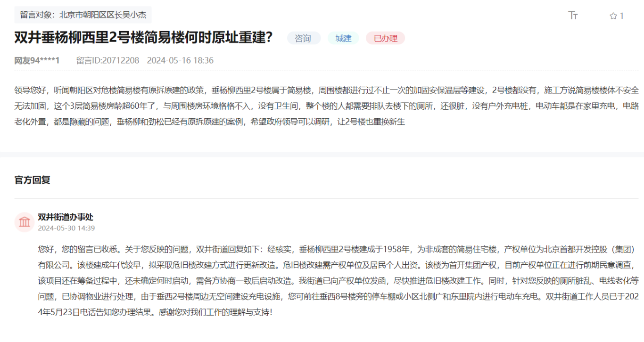644x342 pixels.
Task: Click the reply timestamp 2024-05-30 14:39
Action: [66, 228]
